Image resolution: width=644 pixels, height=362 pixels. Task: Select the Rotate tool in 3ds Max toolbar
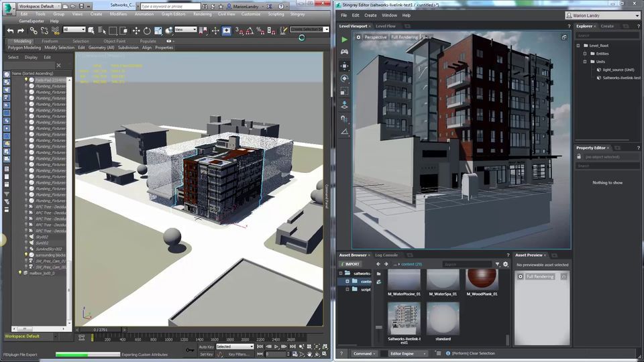coord(148,30)
